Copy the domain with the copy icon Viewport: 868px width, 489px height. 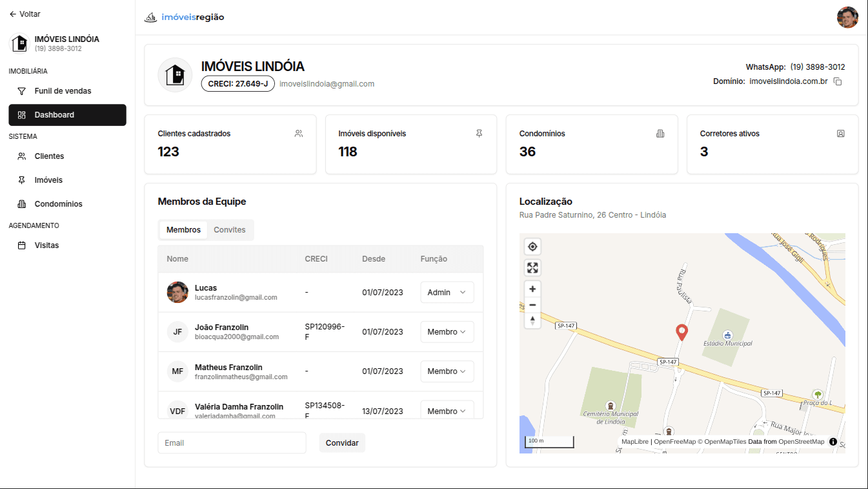(838, 81)
